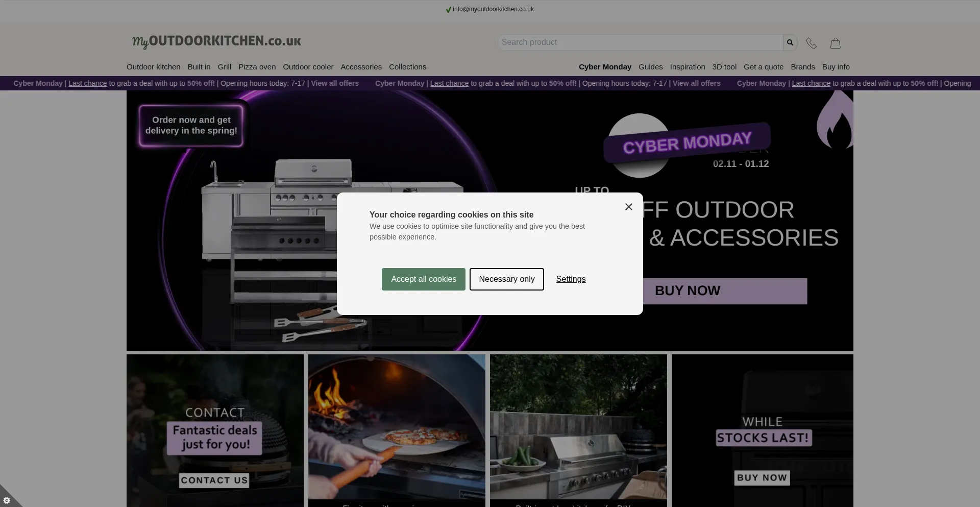The image size is (980, 507).
Task: Open cookie Settings link
Action: [571, 279]
